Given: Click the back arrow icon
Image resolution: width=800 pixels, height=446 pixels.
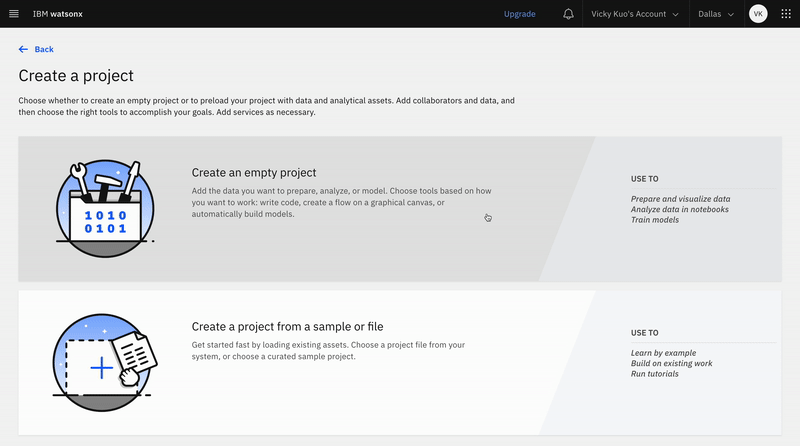Looking at the screenshot, I should [x=23, y=49].
